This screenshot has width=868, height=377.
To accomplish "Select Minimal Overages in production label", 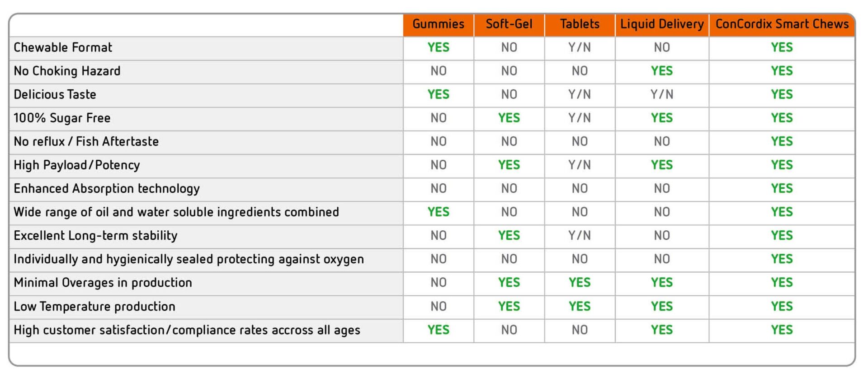I will (103, 283).
